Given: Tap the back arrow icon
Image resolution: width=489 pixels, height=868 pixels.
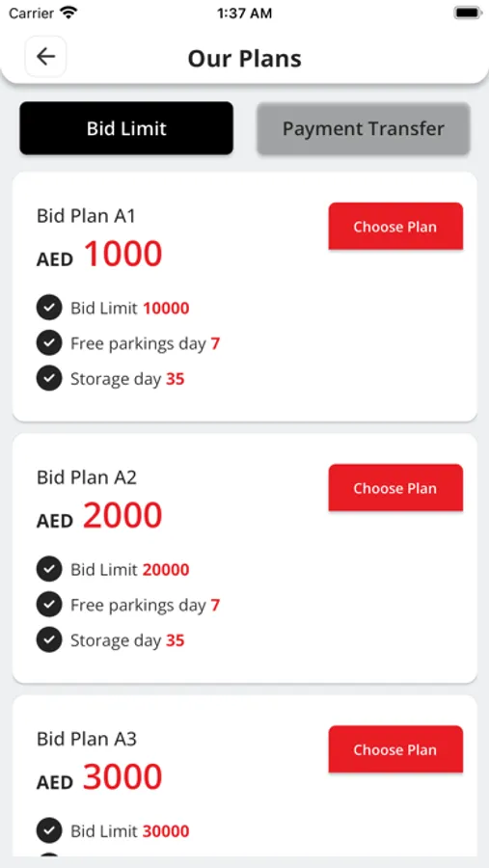Looking at the screenshot, I should point(45,57).
